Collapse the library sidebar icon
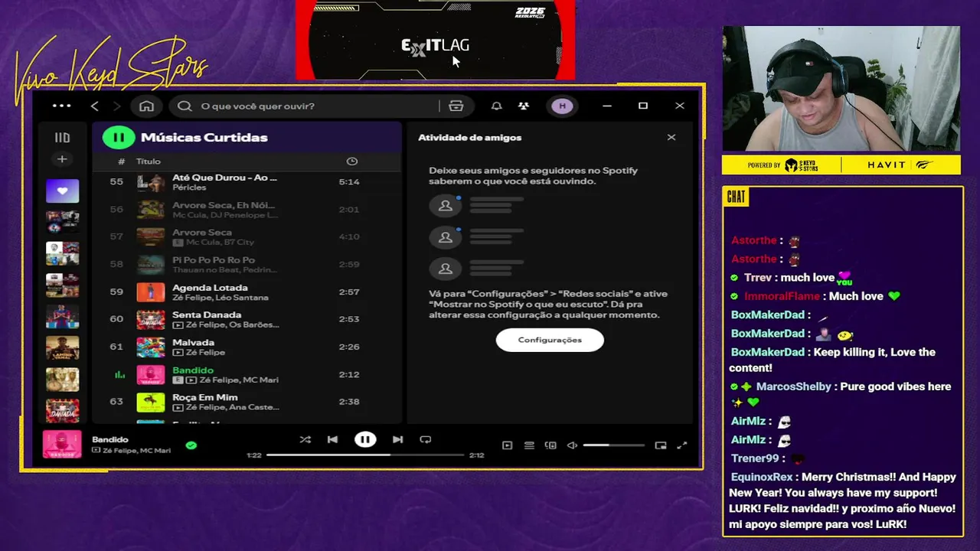980x551 pixels. [62, 138]
